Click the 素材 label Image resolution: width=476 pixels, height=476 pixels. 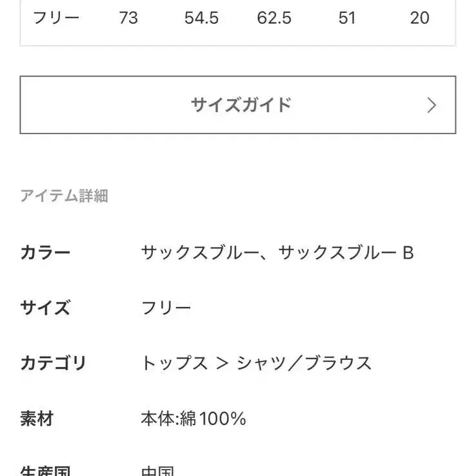click(37, 419)
